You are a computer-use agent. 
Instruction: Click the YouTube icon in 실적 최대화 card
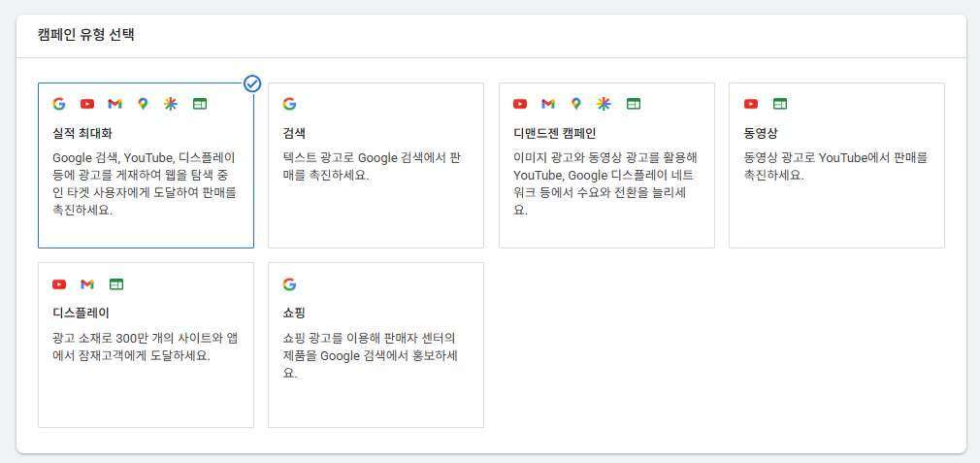click(x=87, y=105)
